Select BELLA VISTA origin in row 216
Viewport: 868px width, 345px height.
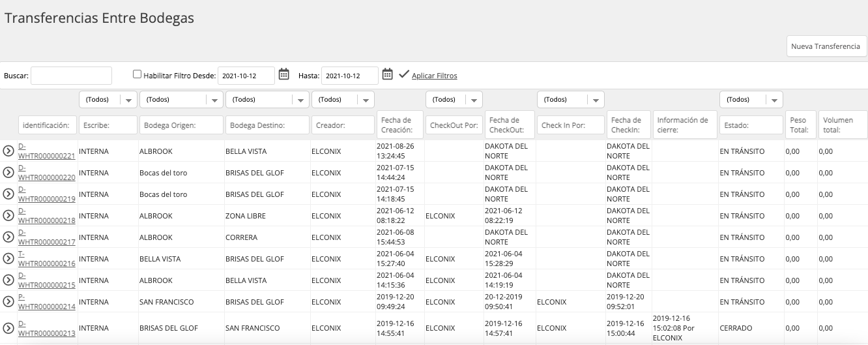click(x=160, y=259)
